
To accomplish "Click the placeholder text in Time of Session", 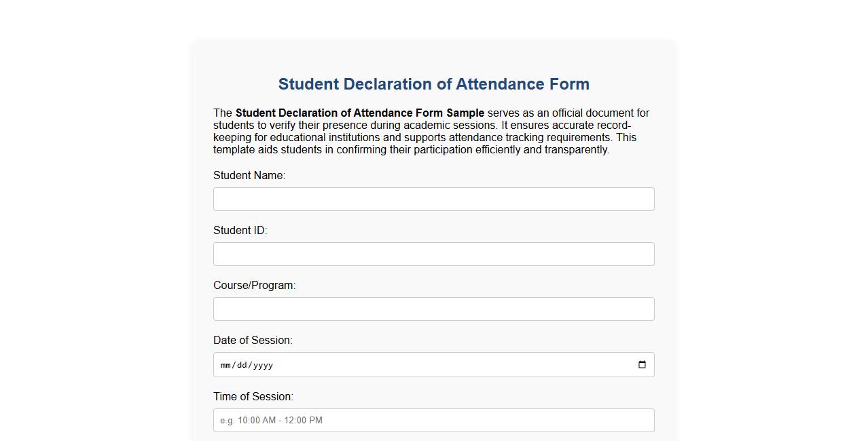I will coord(270,420).
